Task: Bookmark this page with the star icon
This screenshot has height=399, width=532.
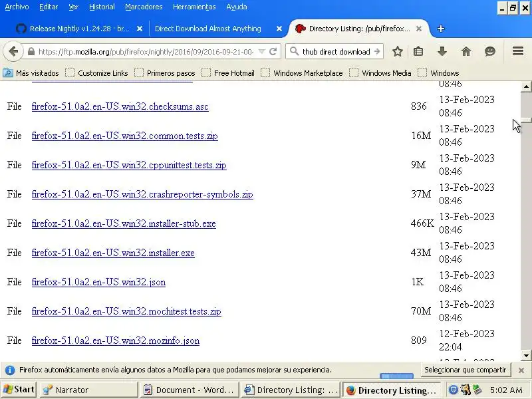Action: [397, 52]
